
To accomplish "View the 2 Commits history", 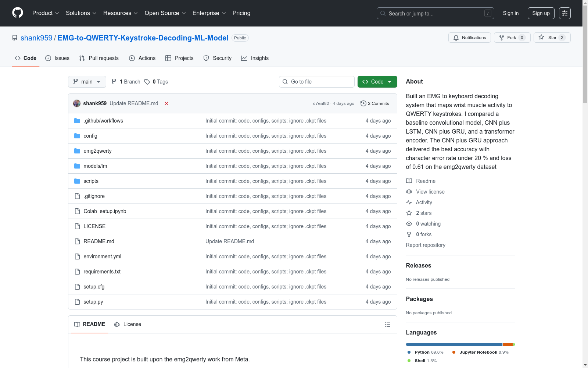I will (375, 103).
